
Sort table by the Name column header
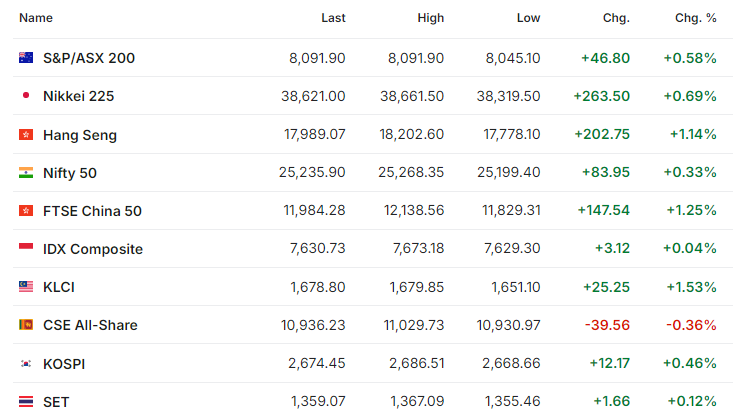point(36,18)
